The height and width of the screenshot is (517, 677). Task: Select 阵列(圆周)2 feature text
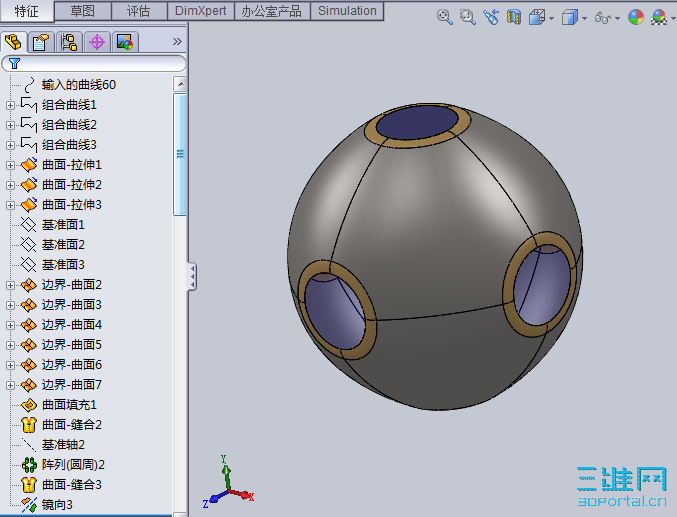[x=73, y=465]
